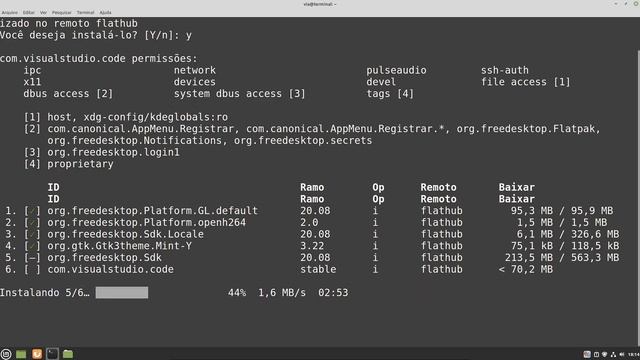Open the Pesquisar menu
This screenshot has height=360, width=640.
[x=62, y=13]
